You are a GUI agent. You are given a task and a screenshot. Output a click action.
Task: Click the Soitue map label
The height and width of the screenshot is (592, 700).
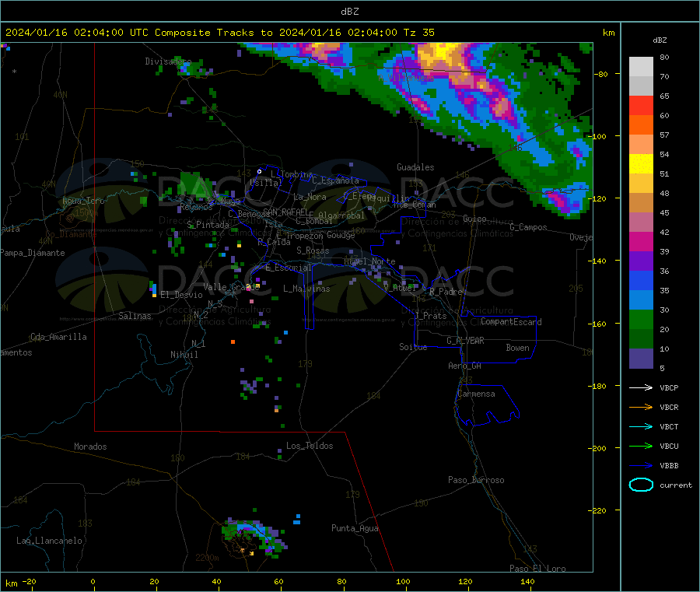click(x=413, y=347)
